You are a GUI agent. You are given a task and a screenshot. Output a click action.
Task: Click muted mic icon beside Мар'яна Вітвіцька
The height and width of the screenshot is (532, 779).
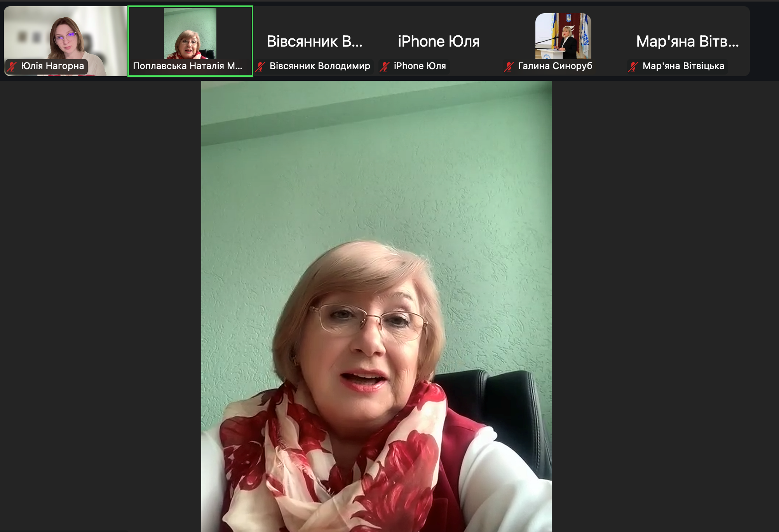point(633,66)
